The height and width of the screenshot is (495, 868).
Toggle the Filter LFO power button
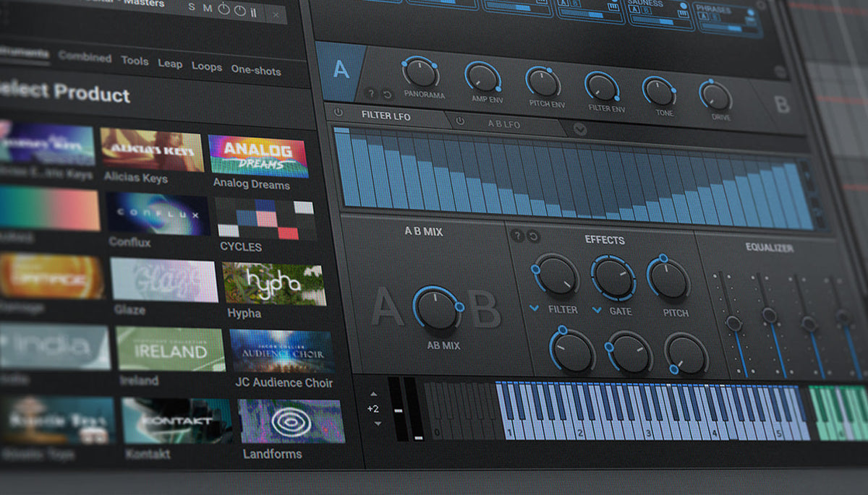(x=338, y=113)
